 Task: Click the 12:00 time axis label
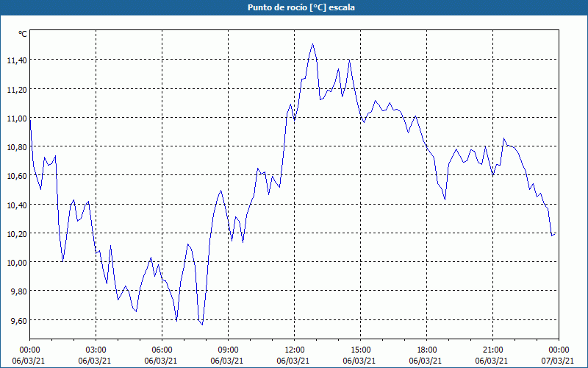tap(295, 350)
